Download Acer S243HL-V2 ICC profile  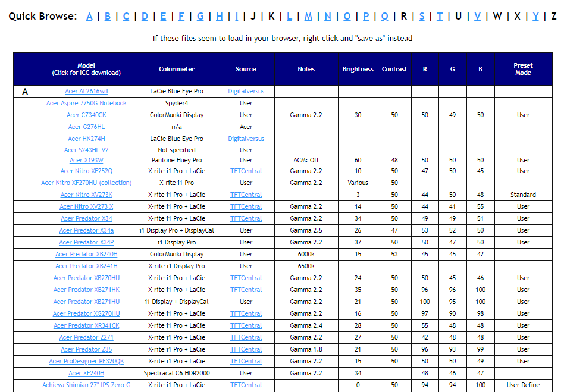click(x=86, y=150)
